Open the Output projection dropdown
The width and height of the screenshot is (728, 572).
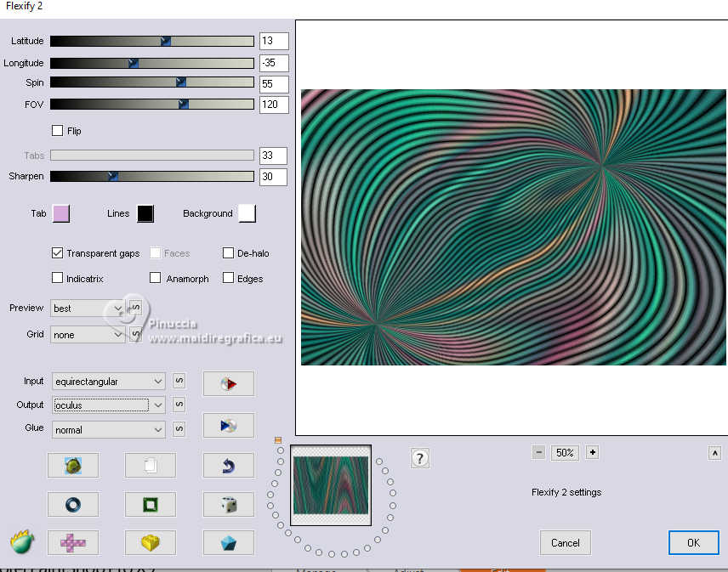tap(109, 405)
